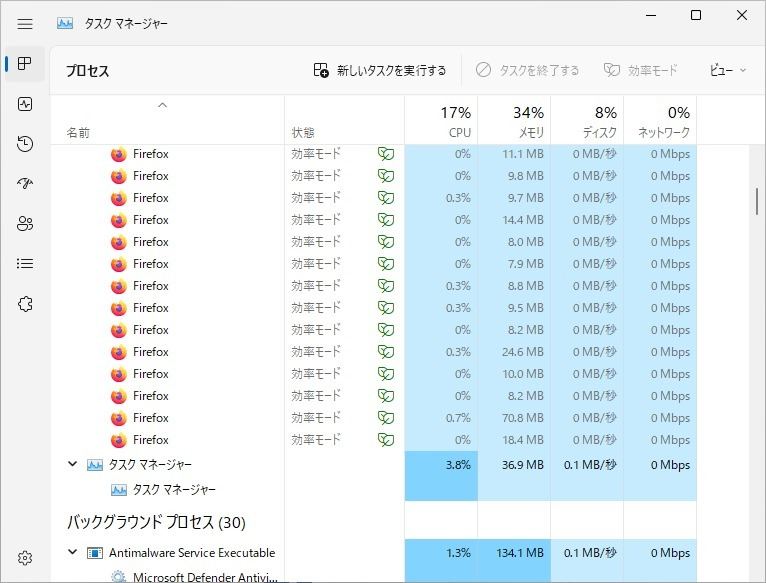Image resolution: width=766 pixels, height=583 pixels.
Task: Click the 効率モード toolbar button
Action: 641,70
